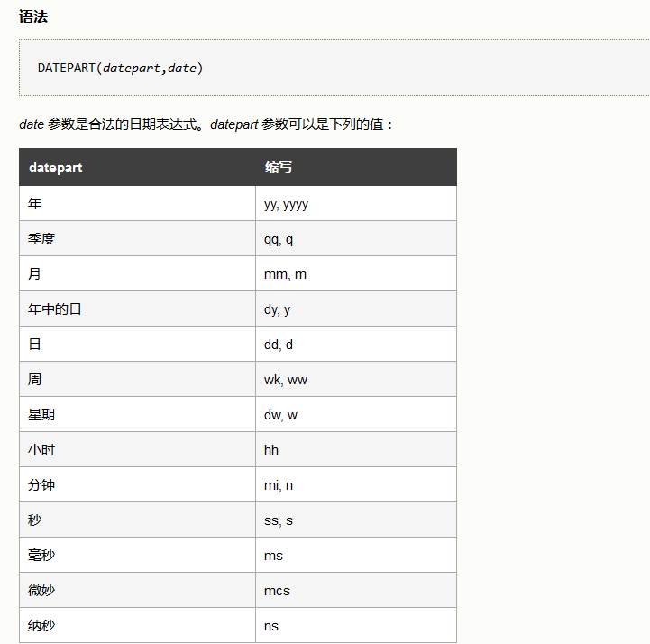The height and width of the screenshot is (644, 650).
Task: Select the 分钟 table cell
Action: (x=137, y=484)
